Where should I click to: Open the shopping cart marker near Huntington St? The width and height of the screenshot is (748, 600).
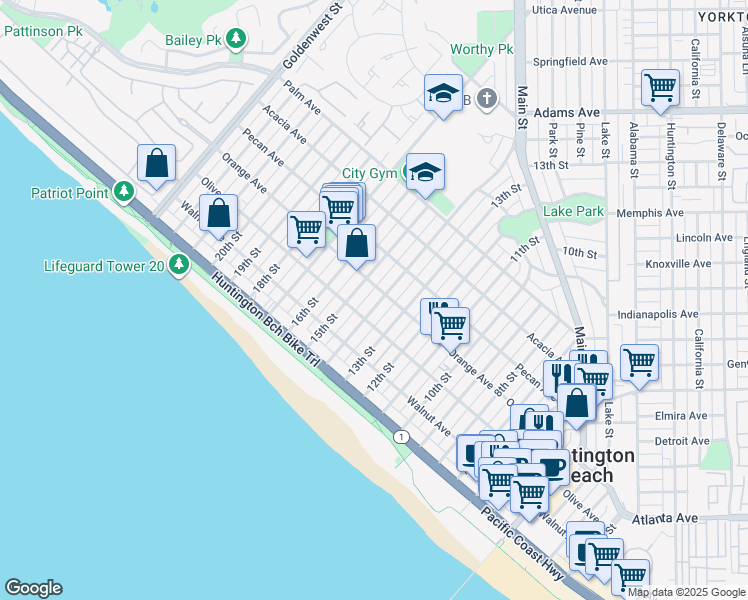point(661,89)
